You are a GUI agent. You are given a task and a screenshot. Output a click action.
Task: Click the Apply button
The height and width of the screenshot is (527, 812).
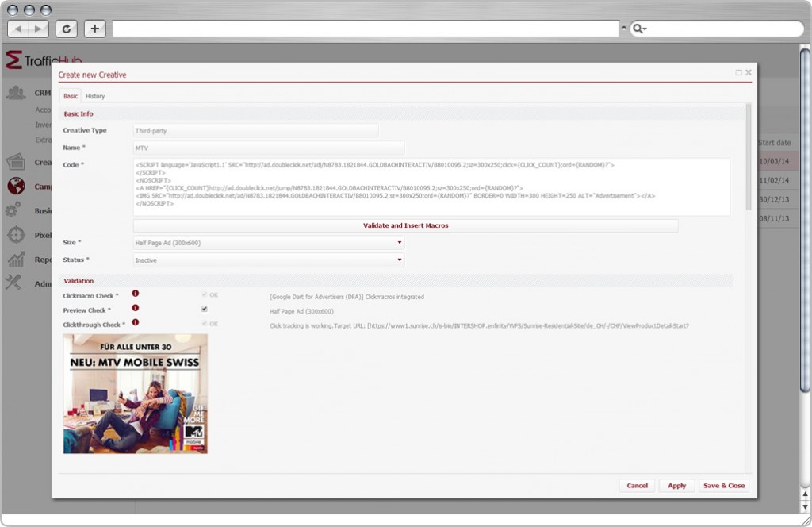[676, 486]
